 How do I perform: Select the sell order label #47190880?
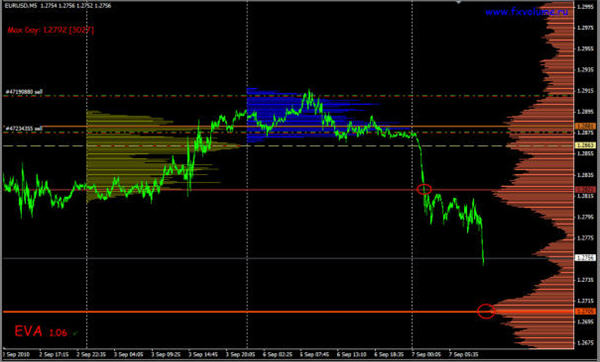(24, 92)
